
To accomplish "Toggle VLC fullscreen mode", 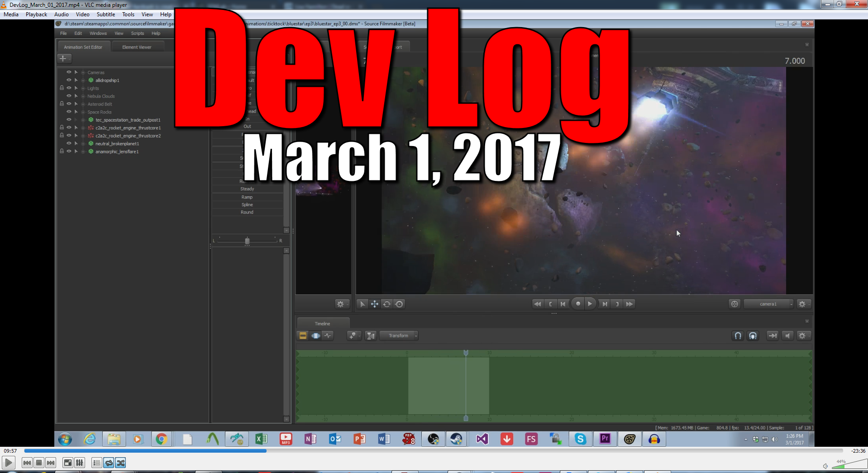I will [67, 463].
